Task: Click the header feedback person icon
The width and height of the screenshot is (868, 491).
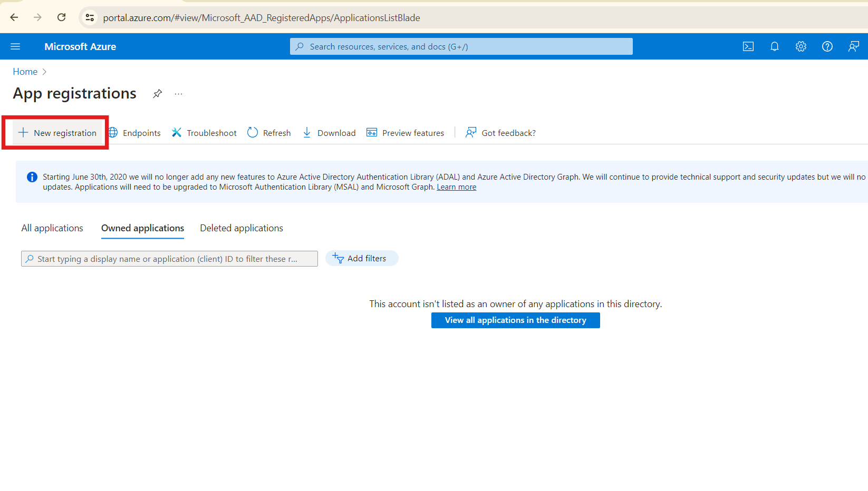Action: coord(853,46)
